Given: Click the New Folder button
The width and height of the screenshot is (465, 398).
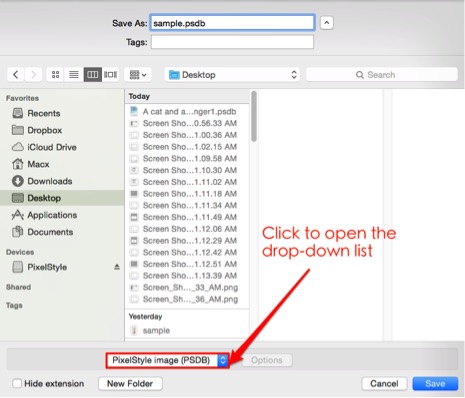Looking at the screenshot, I should (x=130, y=384).
